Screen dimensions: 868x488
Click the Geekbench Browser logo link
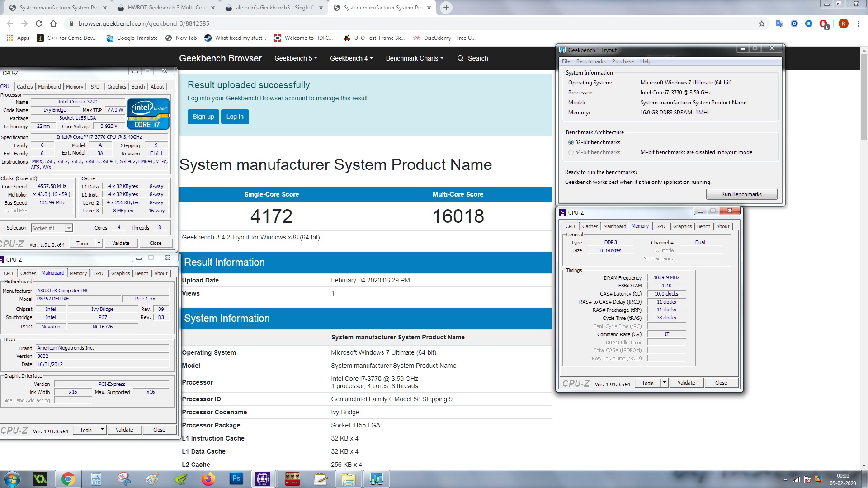coord(220,58)
